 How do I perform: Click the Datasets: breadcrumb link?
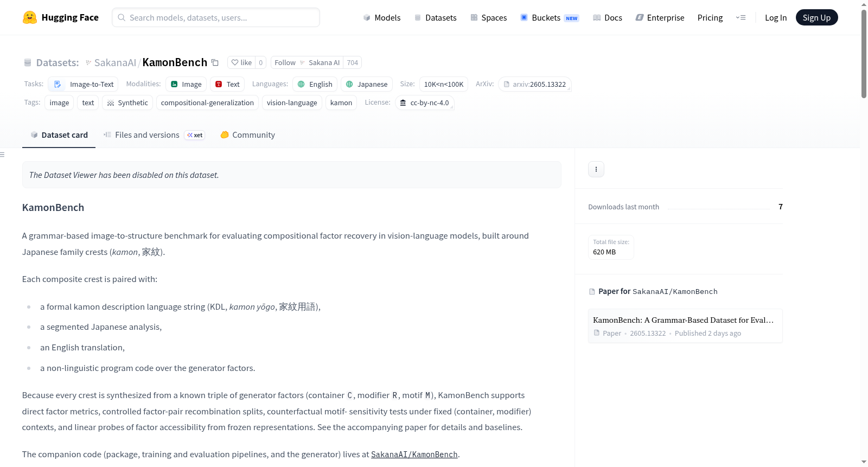58,62
